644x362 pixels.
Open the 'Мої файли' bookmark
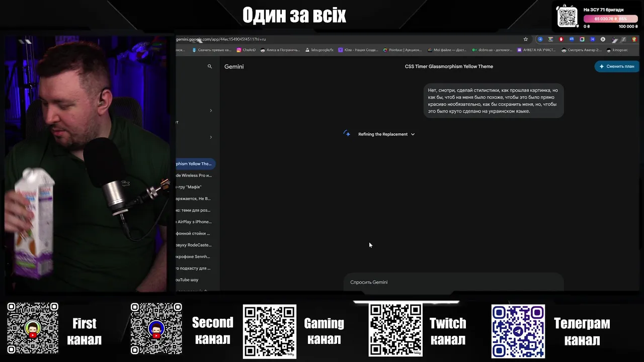click(x=447, y=50)
